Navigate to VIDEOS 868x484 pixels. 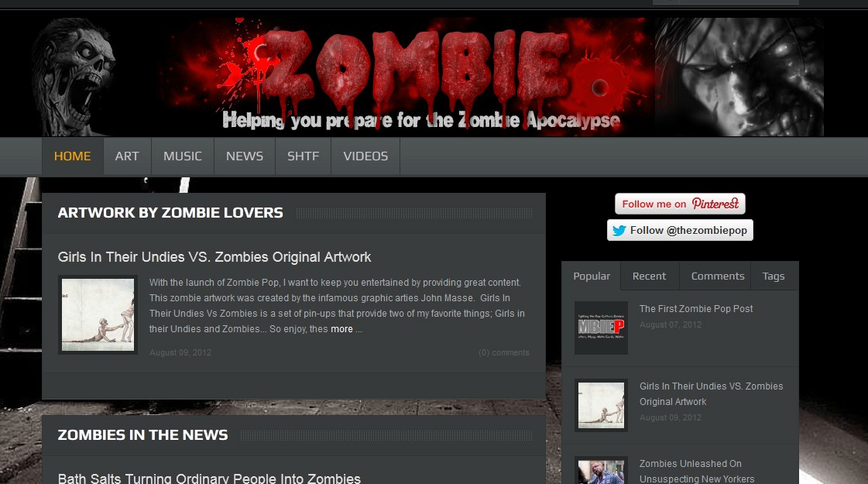[365, 156]
